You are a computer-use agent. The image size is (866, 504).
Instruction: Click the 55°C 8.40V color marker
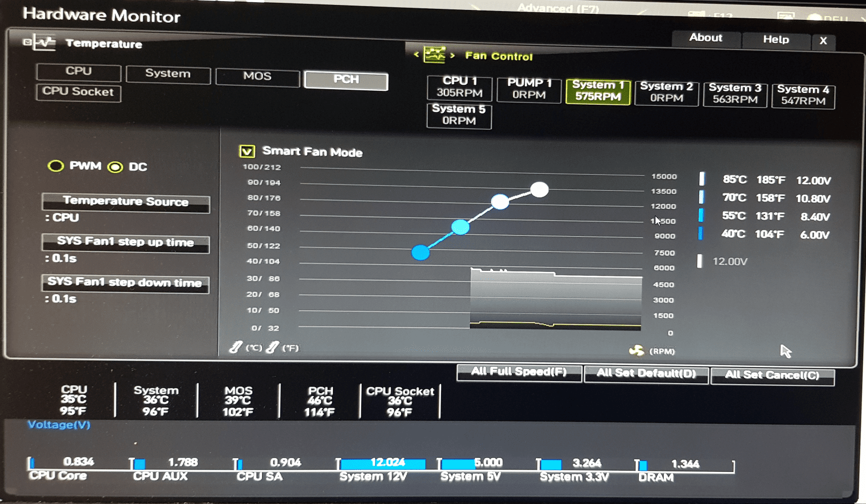tap(701, 215)
